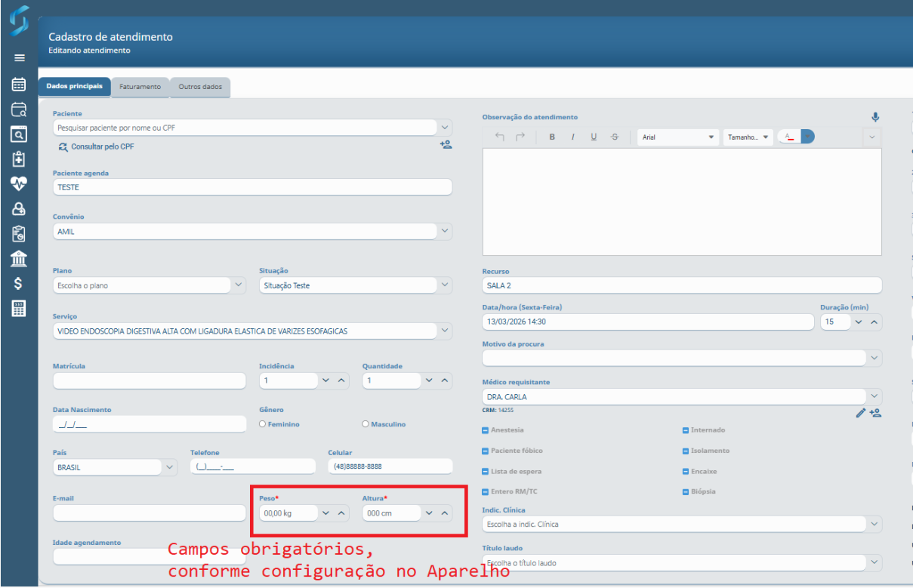Increase the Incidência value
913x588 pixels.
341,380
